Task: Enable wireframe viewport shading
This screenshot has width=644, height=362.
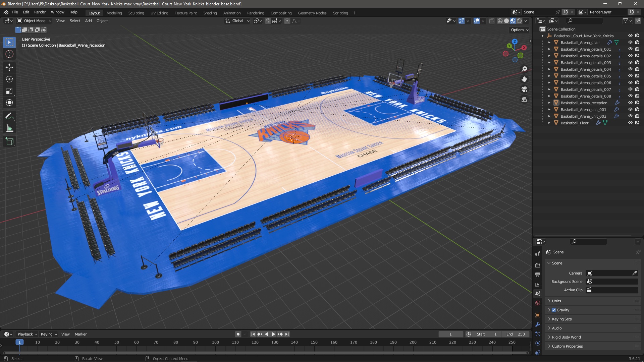Action: click(x=500, y=21)
